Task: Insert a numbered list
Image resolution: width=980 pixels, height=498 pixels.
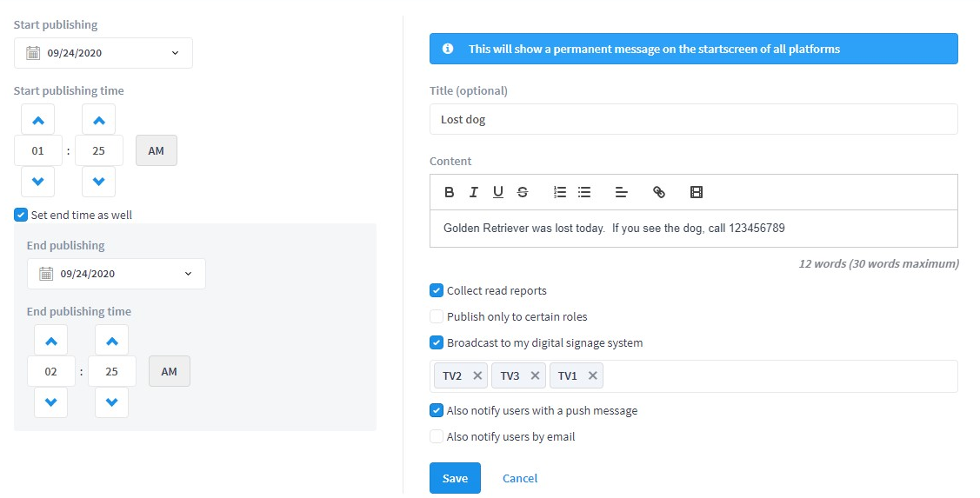Action: (560, 192)
